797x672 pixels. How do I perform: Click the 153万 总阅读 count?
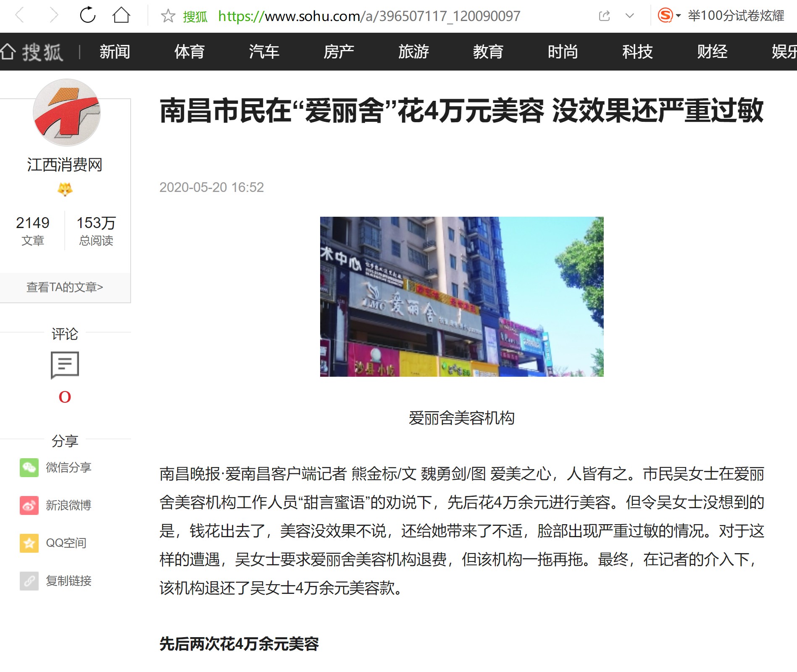(96, 231)
